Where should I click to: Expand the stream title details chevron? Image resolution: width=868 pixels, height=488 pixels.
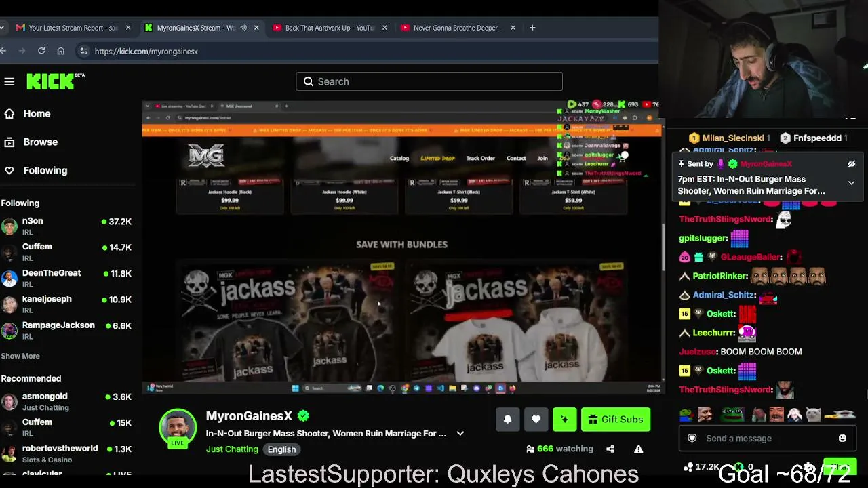click(x=460, y=434)
